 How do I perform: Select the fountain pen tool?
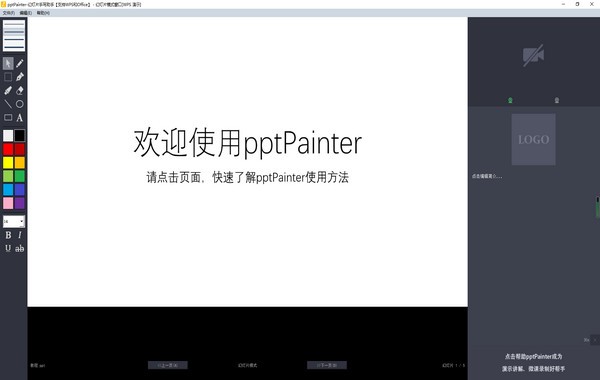[20, 77]
